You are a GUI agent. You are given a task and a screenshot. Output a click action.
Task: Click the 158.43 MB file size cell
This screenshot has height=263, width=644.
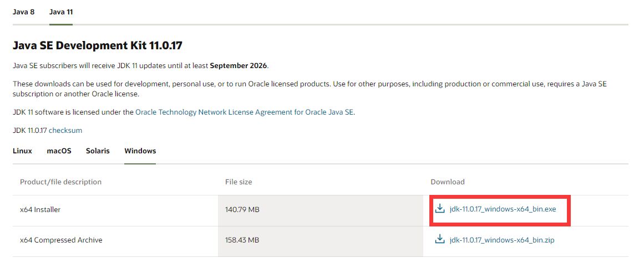[x=242, y=240]
